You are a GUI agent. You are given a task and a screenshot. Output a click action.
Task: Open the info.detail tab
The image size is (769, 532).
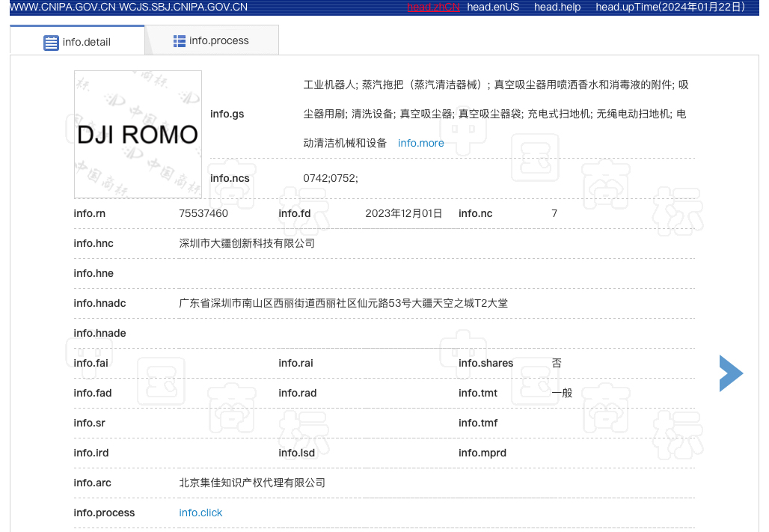click(x=77, y=40)
